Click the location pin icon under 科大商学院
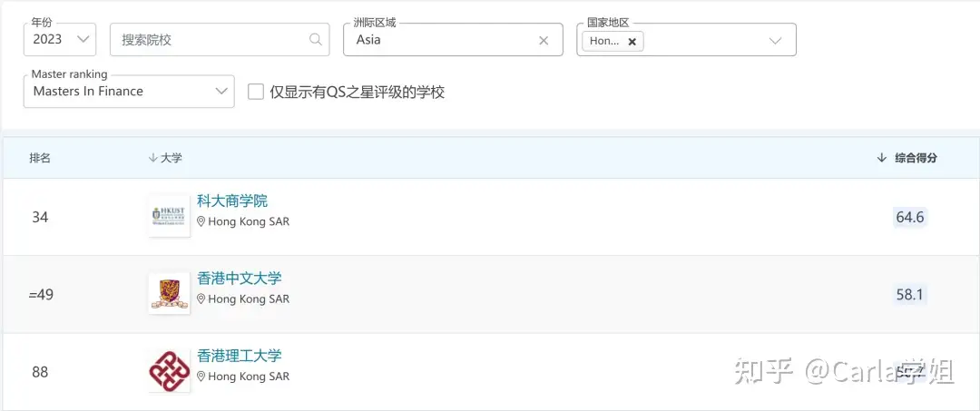This screenshot has width=980, height=411. point(201,221)
